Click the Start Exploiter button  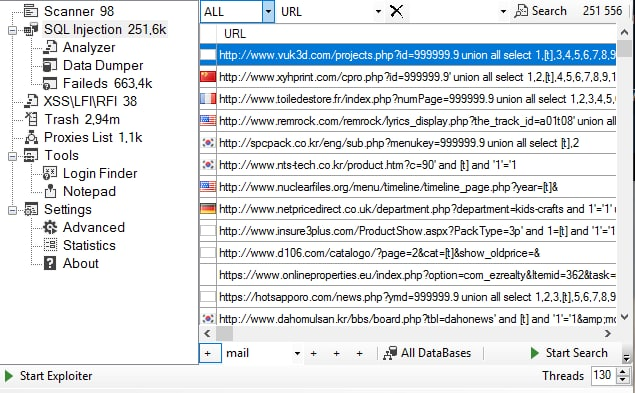(48, 376)
